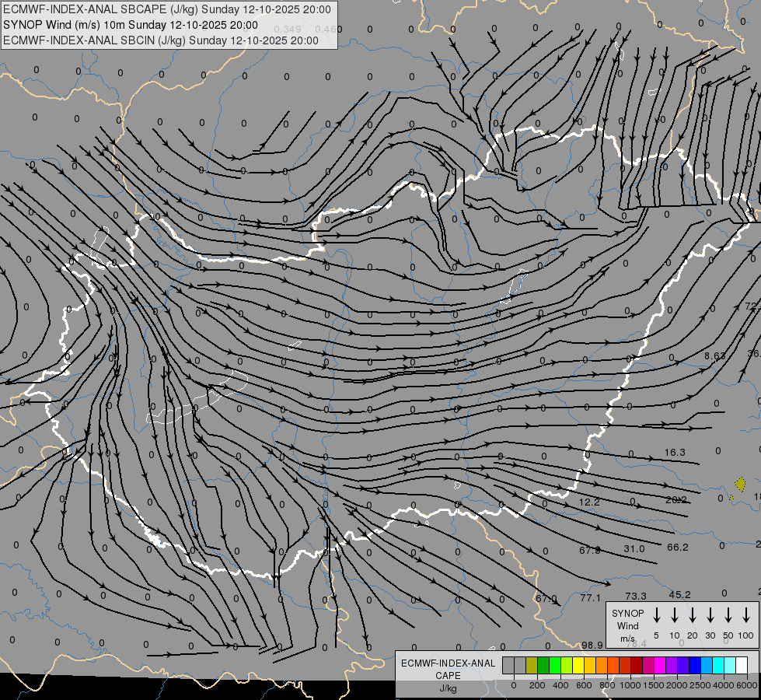Viewport: 761px width, 700px height.
Task: Click the 4000 tick label on the CAPE scale
Action: pos(723,685)
